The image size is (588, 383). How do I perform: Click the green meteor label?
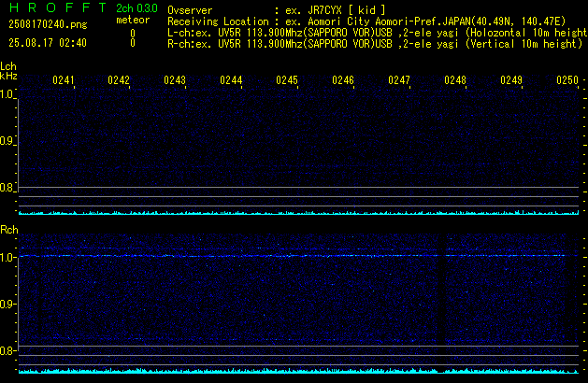[133, 20]
